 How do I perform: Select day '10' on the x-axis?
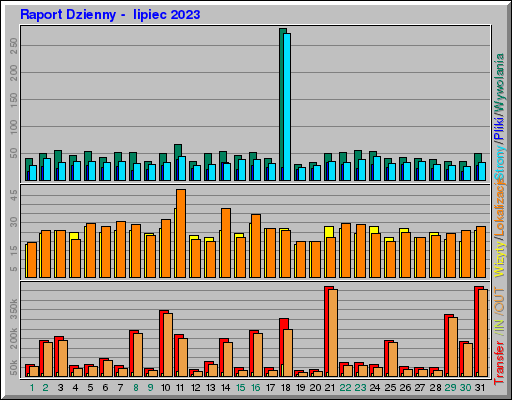(165, 388)
